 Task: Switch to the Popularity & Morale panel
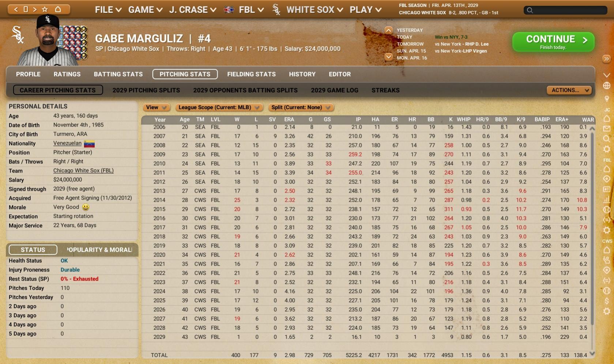99,250
